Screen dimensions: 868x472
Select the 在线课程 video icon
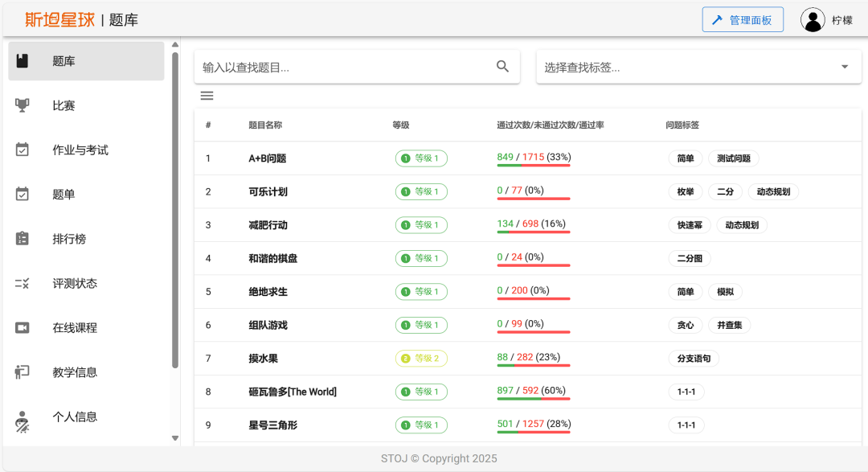23,327
